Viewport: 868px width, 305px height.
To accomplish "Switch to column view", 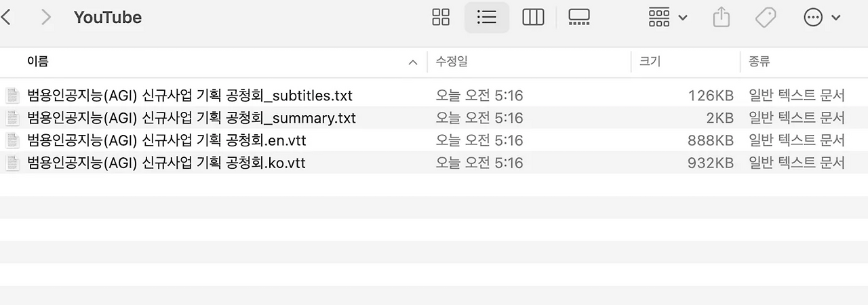I will [533, 17].
